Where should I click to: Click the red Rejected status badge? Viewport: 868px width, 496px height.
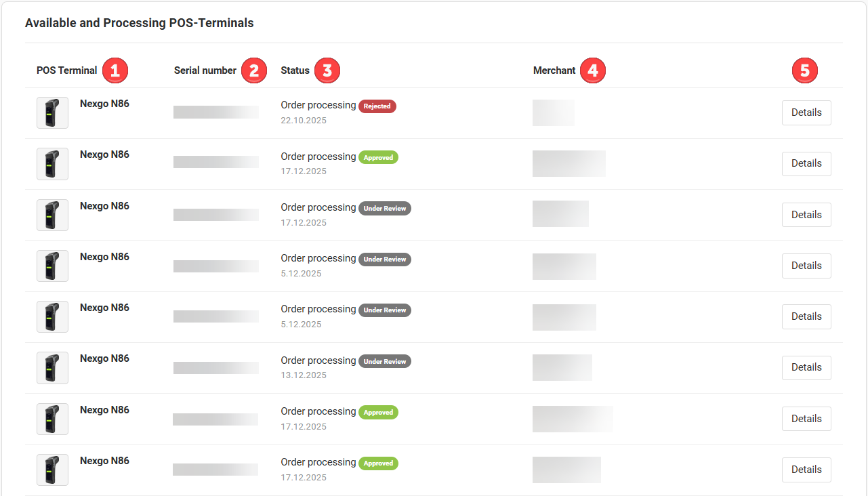point(377,106)
